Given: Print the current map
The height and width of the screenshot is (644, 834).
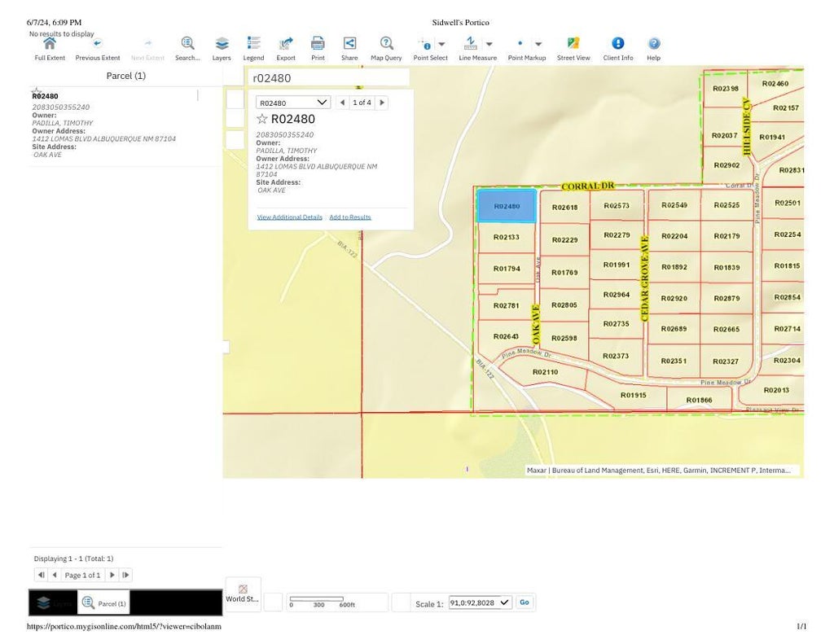Looking at the screenshot, I should [x=318, y=45].
